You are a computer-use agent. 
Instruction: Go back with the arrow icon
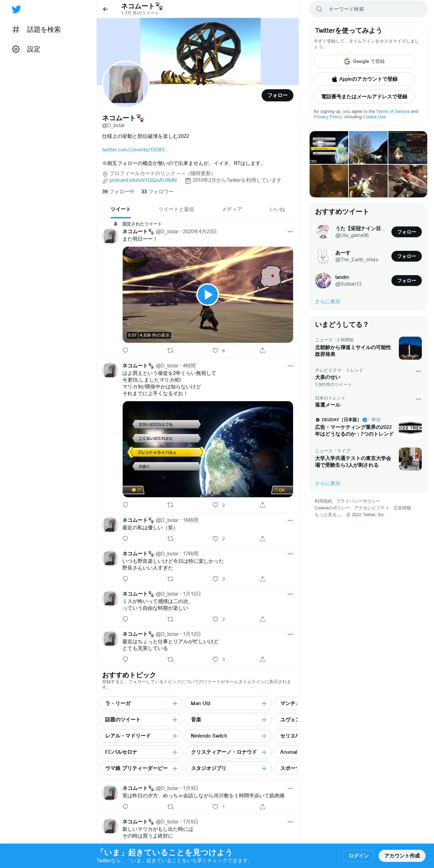[x=105, y=9]
